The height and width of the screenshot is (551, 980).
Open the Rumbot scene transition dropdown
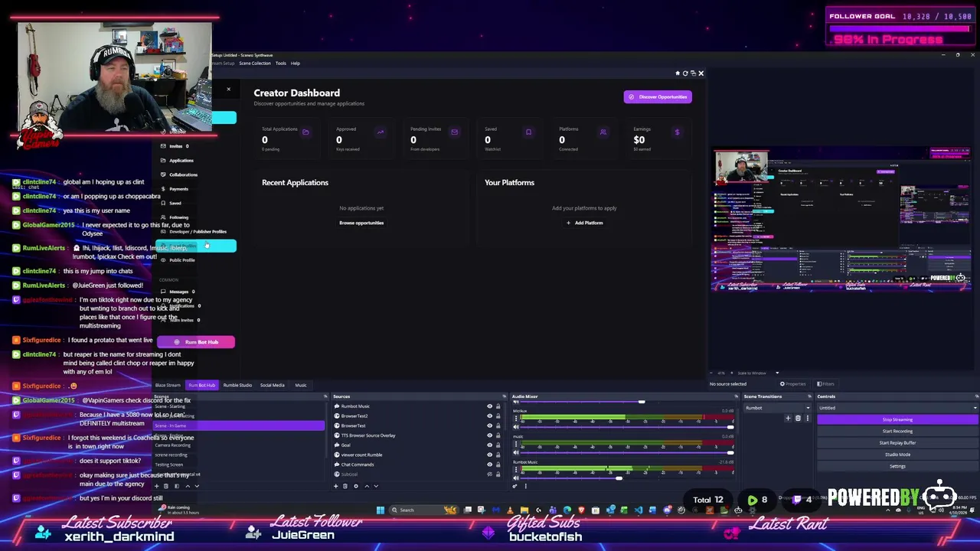point(777,408)
